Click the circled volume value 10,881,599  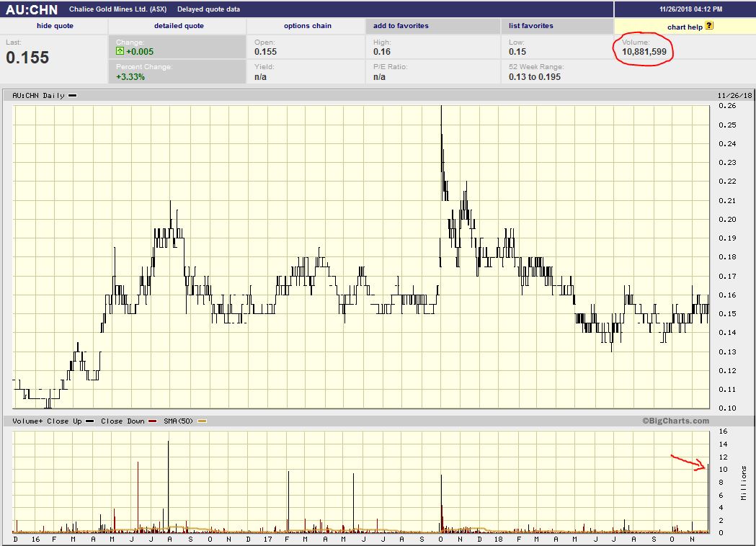click(644, 52)
